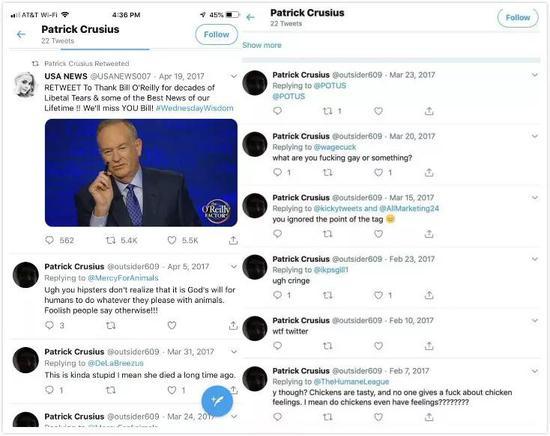Viewport: 550px width, 436px height.
Task: Follow Patrick Crusius in left panel
Action: tap(216, 34)
